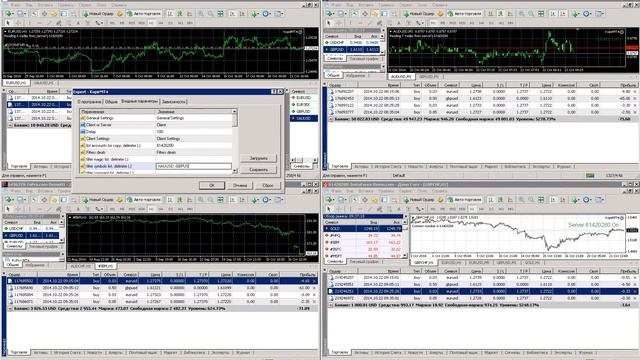
Task: Select the Delay row in Expert dialog
Action: coord(156,132)
